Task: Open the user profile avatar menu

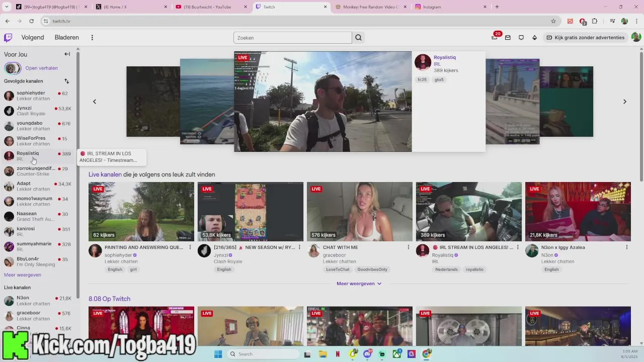Action: (636, 37)
